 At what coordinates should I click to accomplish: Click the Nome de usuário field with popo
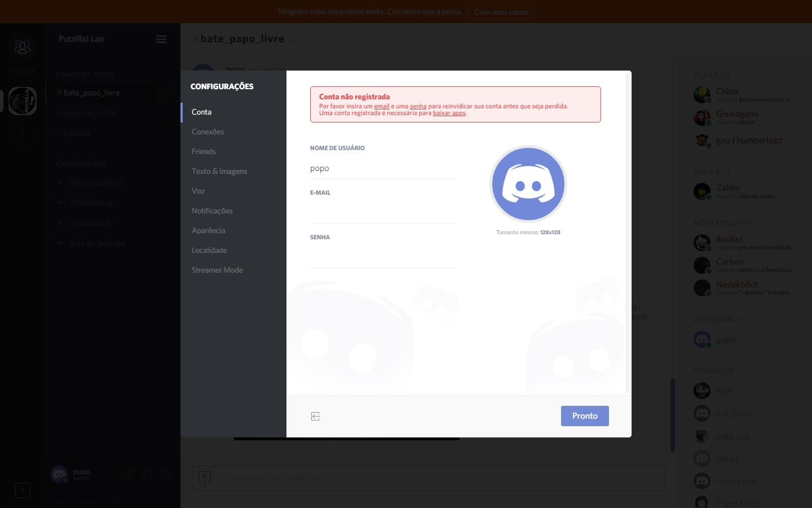click(383, 168)
